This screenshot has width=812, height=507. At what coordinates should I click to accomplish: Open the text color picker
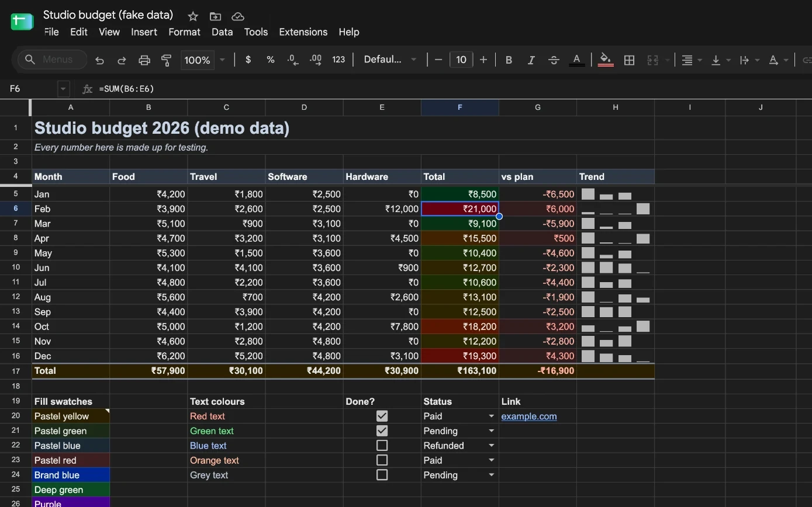point(576,60)
